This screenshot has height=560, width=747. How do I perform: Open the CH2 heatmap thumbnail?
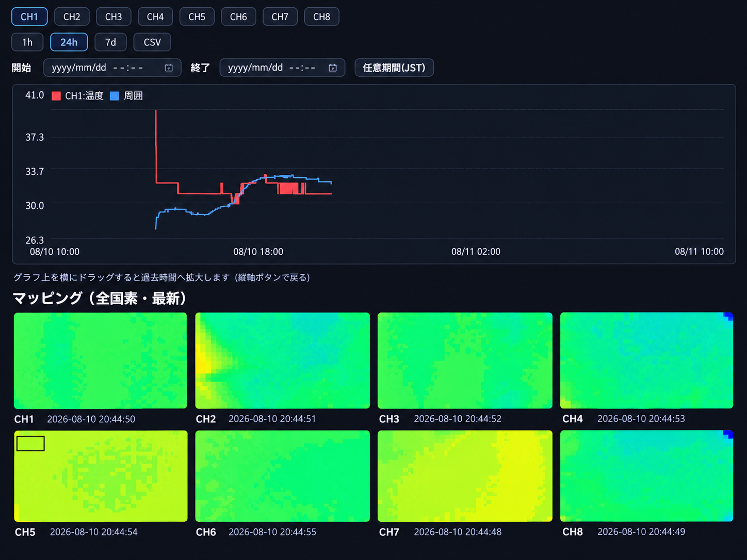tap(283, 360)
